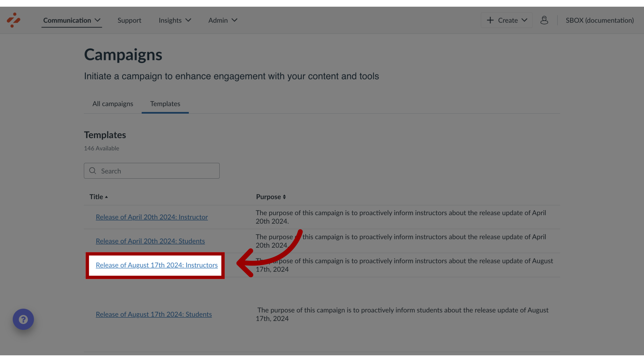Expand the Admin dropdown
Image resolution: width=644 pixels, height=362 pixels.
223,20
